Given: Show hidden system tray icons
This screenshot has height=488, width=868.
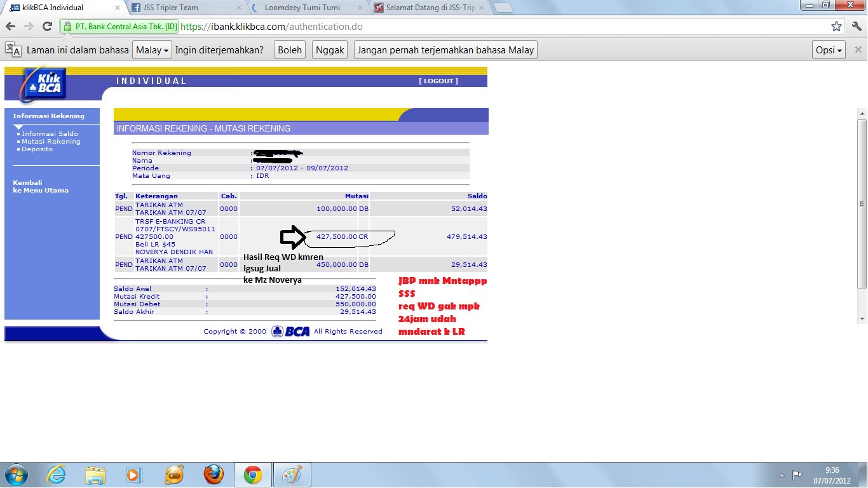Looking at the screenshot, I should point(781,475).
